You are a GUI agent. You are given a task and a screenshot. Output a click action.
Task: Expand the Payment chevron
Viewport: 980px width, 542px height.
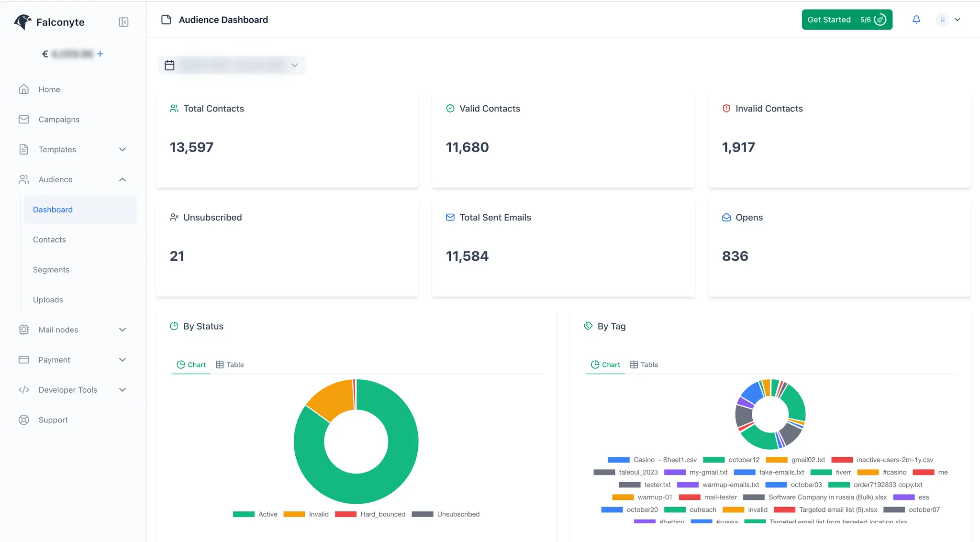click(x=122, y=360)
